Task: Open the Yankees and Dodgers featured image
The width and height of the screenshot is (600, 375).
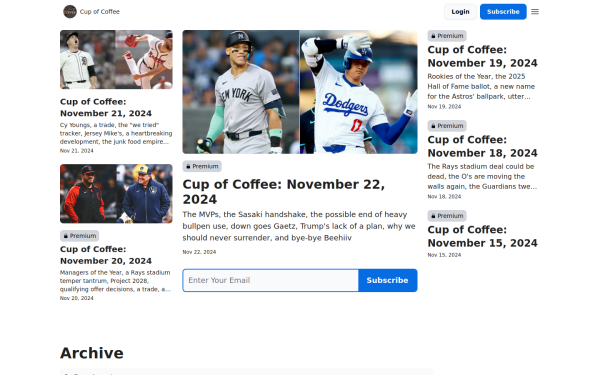Action: 300,92
